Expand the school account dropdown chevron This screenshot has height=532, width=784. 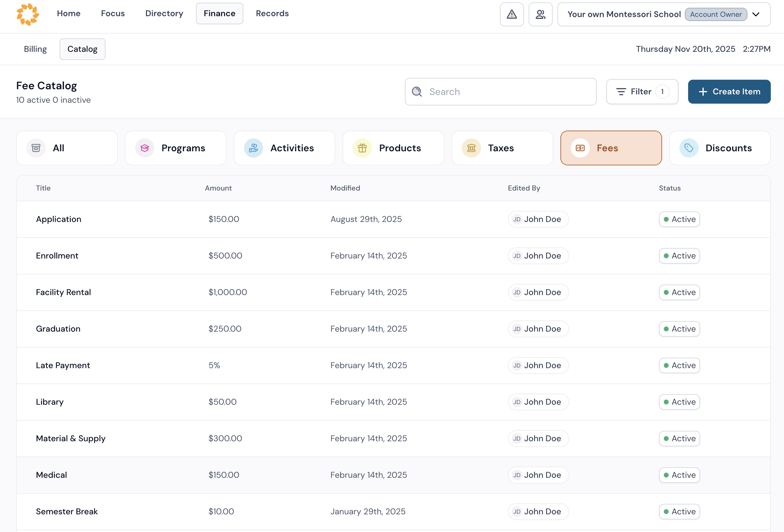point(756,14)
